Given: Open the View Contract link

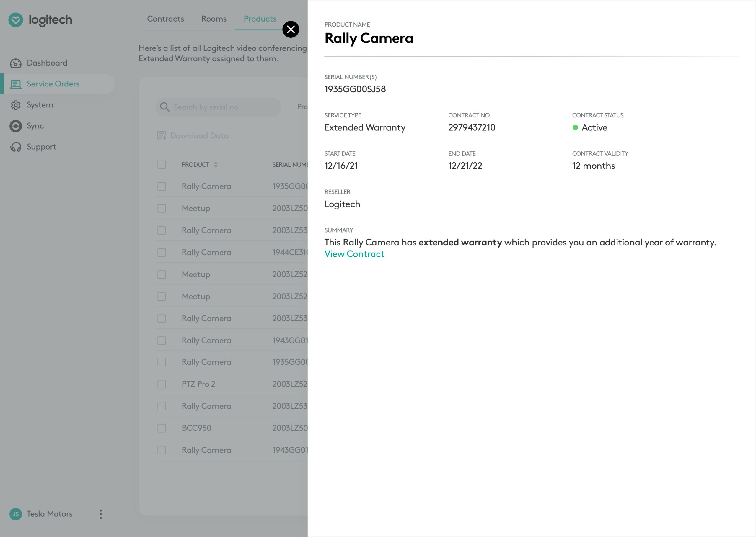Looking at the screenshot, I should (x=354, y=254).
